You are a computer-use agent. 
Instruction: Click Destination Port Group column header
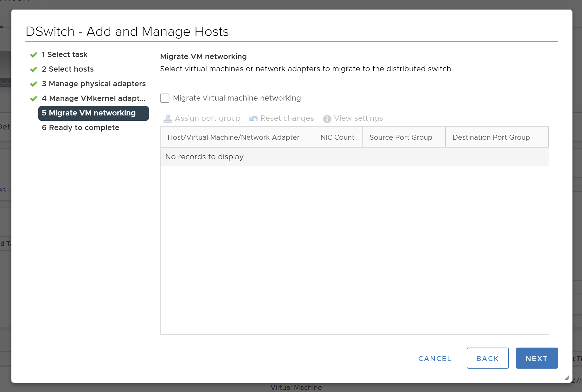point(491,137)
